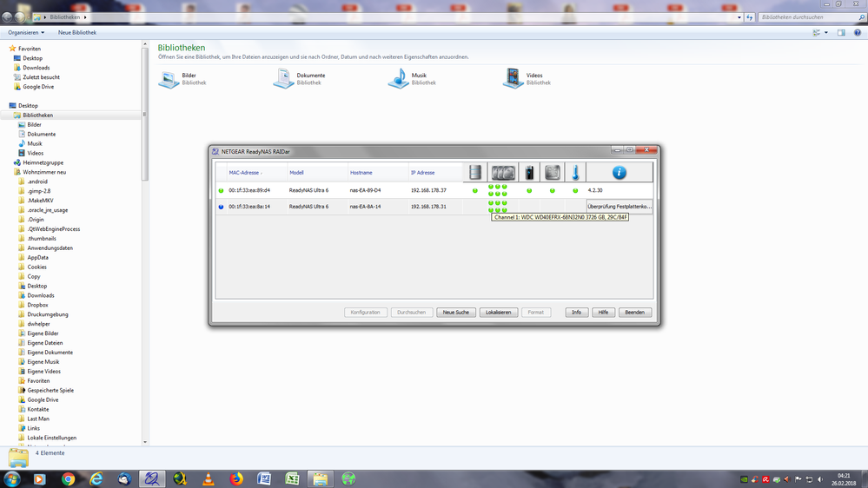This screenshot has width=868, height=488.
Task: Select the Bibliotheken node in navigation tree
Action: pyautogui.click(x=37, y=115)
